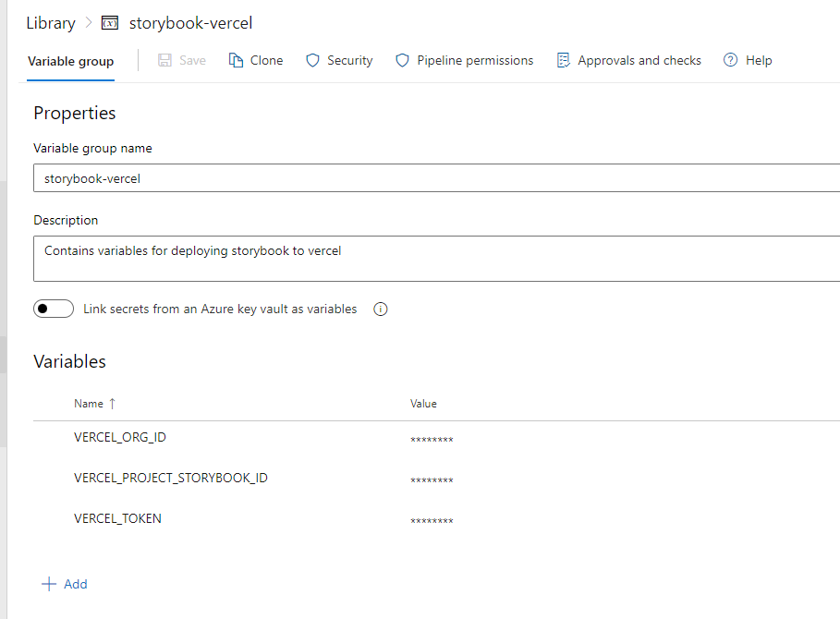Click the Description text area
This screenshot has width=840, height=619.
tap(436, 259)
